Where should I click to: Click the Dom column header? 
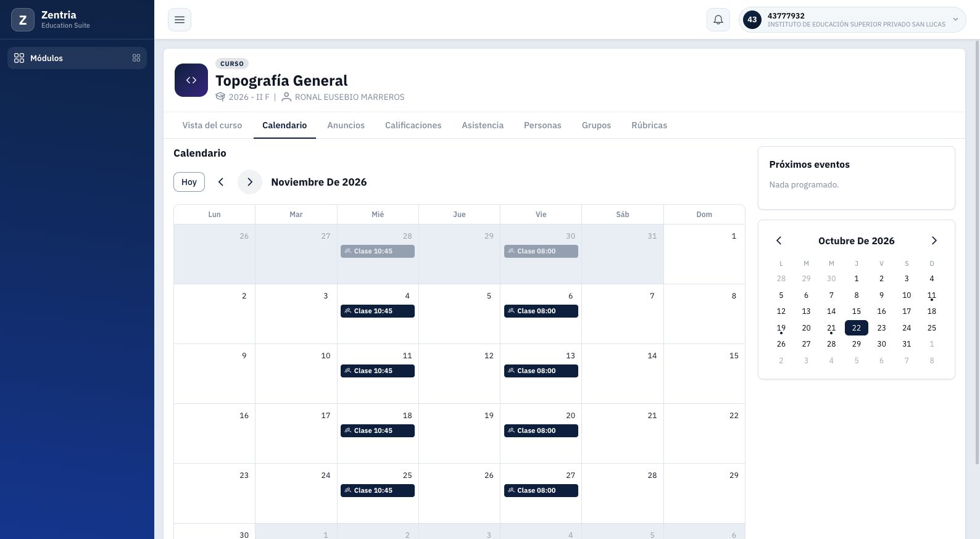(704, 215)
